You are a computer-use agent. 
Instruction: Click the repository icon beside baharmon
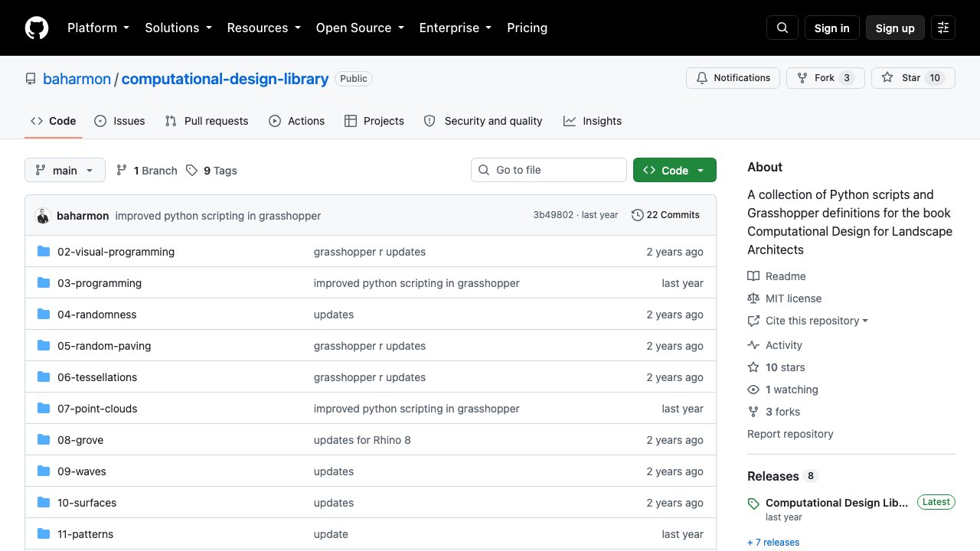(x=31, y=79)
